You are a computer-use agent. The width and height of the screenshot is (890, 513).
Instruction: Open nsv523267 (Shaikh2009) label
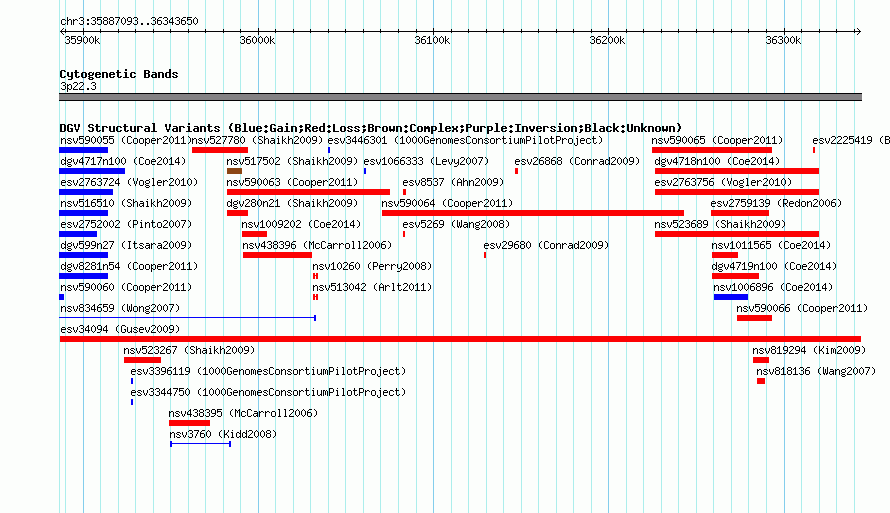click(x=189, y=350)
